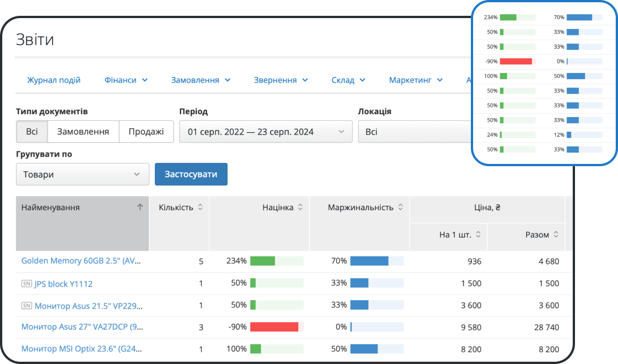Click the Кількість column sort icon

(x=200, y=207)
